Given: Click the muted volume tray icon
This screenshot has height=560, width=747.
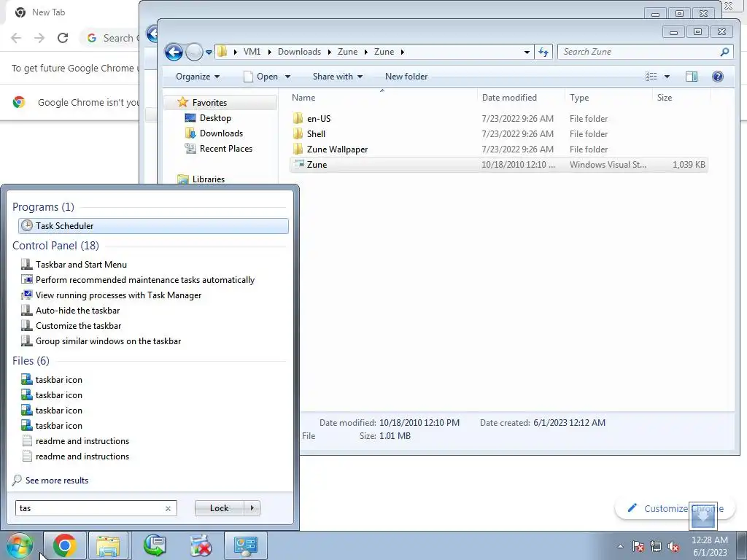Looking at the screenshot, I should pyautogui.click(x=673, y=546).
